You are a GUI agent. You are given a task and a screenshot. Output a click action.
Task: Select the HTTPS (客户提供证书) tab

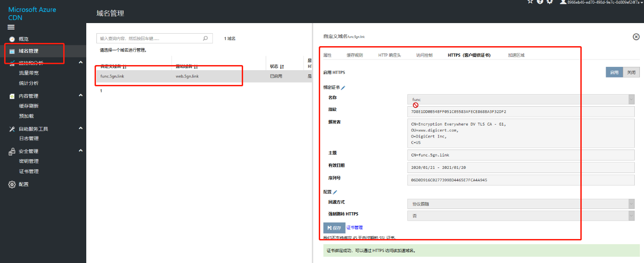click(x=469, y=55)
